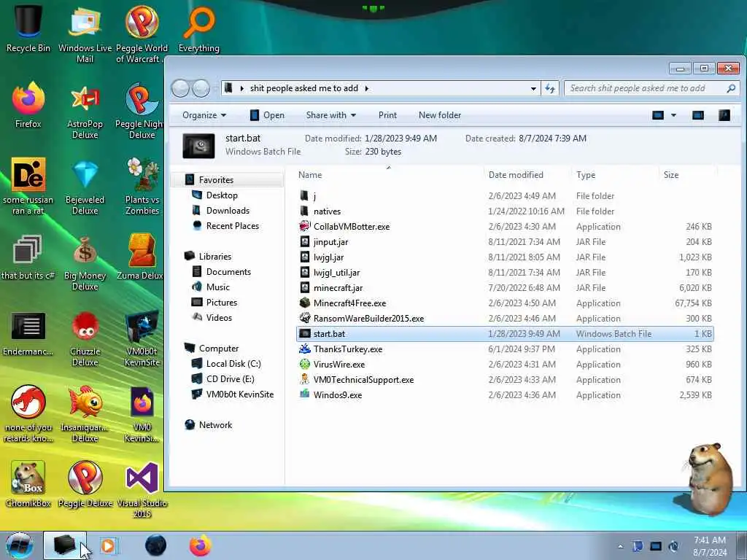Launch Windows Live Mail from desktop
The width and height of the screenshot is (747, 560).
point(85,34)
